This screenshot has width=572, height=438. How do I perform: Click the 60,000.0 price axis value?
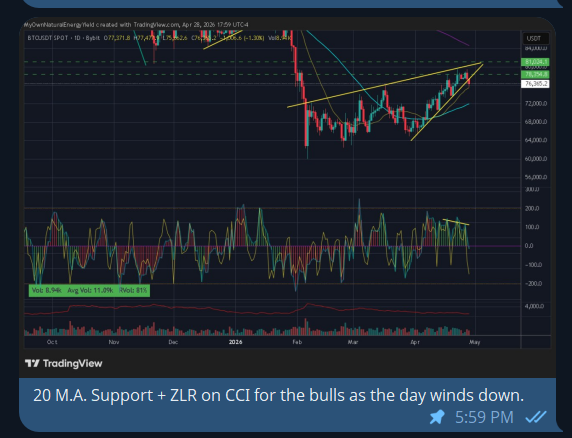coord(536,159)
